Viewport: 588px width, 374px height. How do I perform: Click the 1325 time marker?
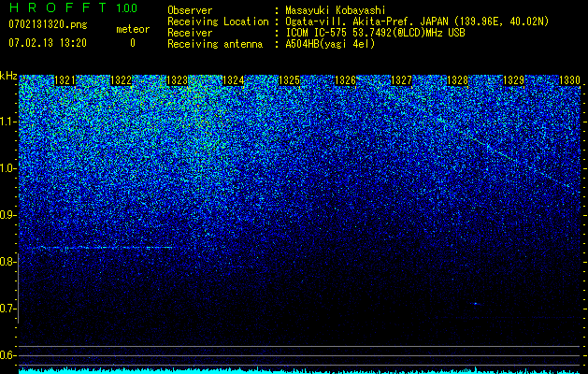coord(290,80)
